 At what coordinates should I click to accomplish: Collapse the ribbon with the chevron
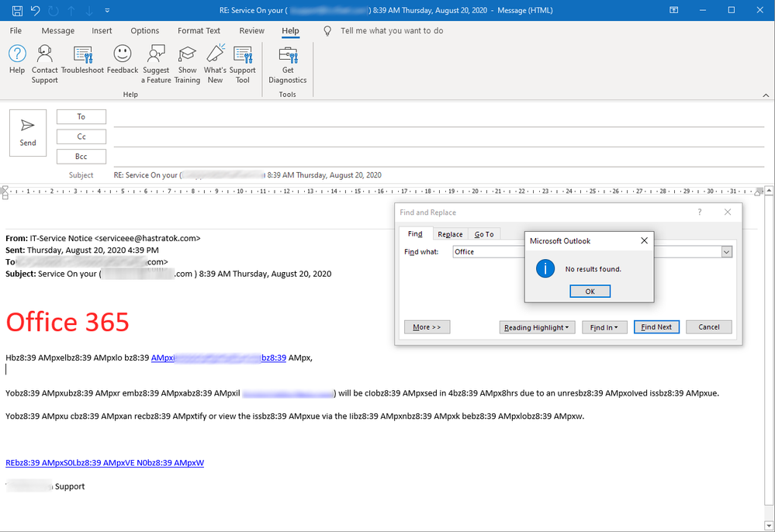click(766, 95)
